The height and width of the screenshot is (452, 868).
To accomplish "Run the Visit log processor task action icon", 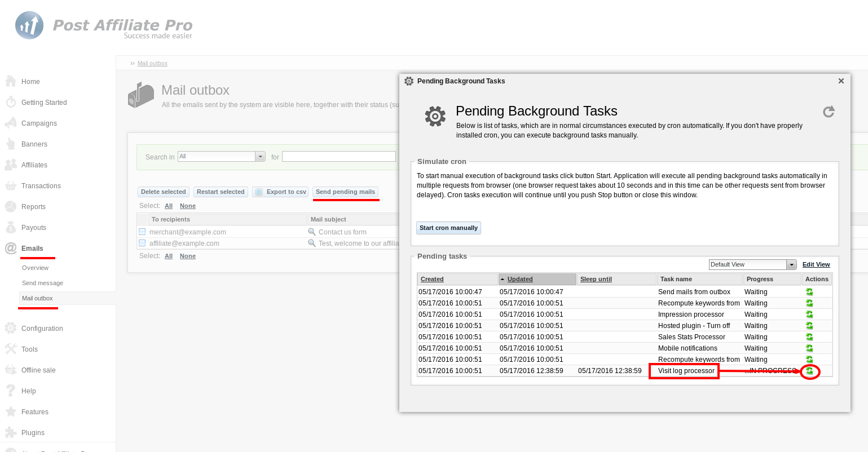I will click(x=809, y=371).
